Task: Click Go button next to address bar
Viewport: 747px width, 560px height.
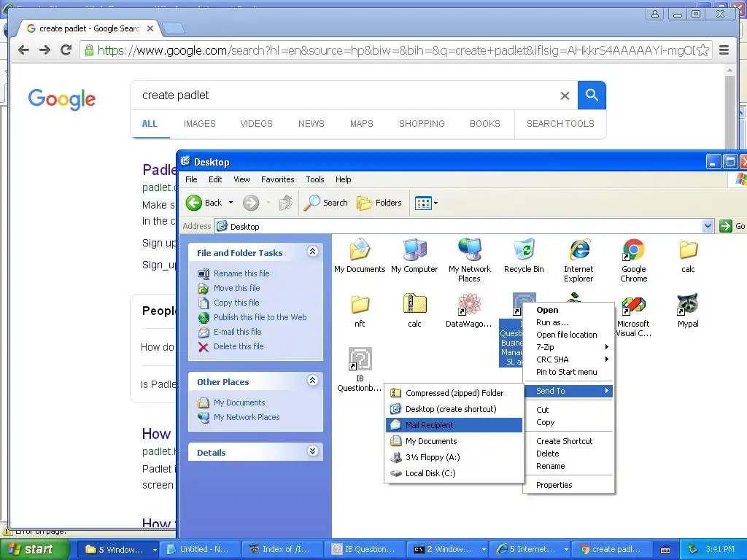Action: [732, 226]
